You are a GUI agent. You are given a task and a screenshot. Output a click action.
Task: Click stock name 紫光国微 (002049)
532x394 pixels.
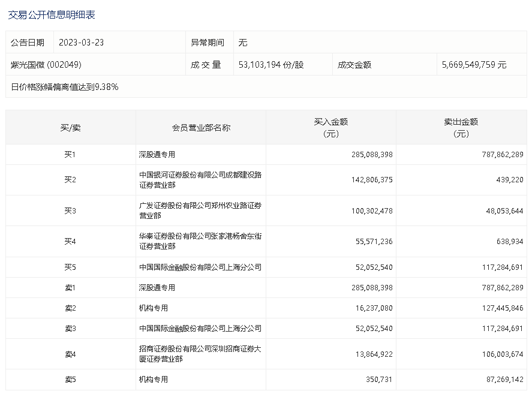click(46, 65)
